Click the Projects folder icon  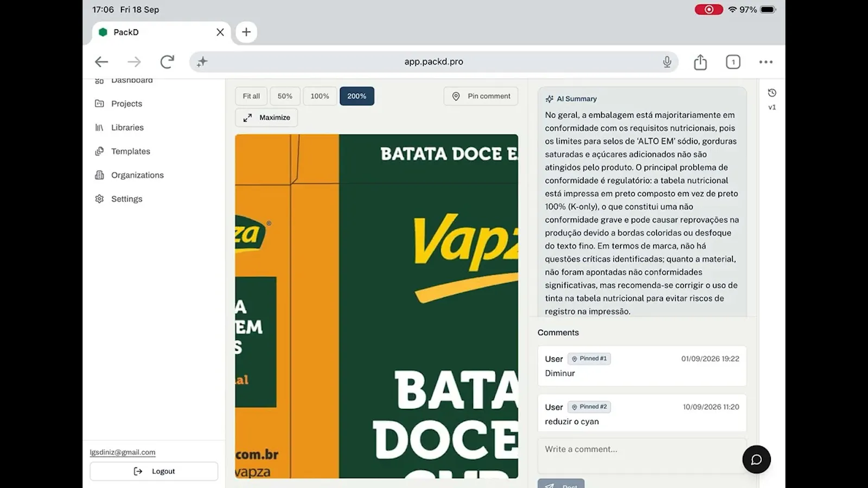tap(99, 104)
